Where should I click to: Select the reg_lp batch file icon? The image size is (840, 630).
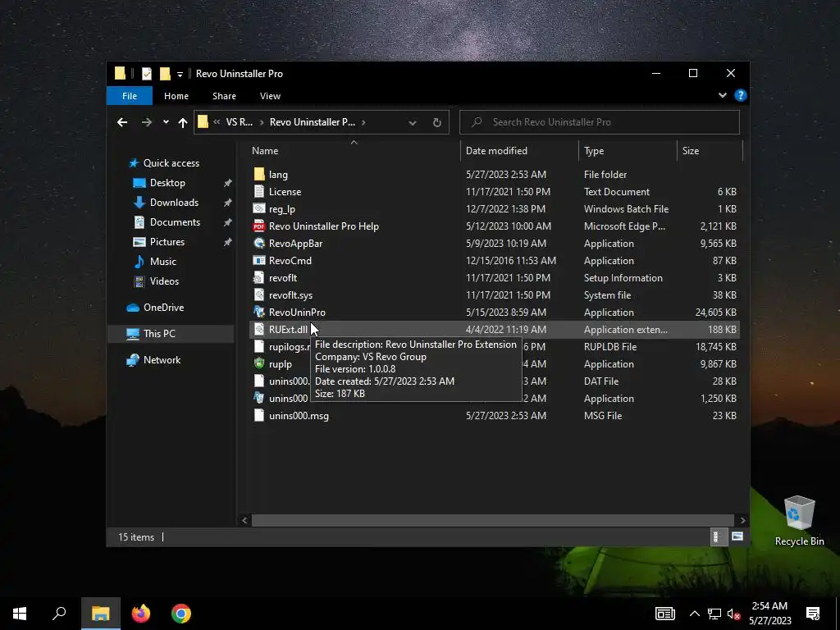pyautogui.click(x=259, y=208)
